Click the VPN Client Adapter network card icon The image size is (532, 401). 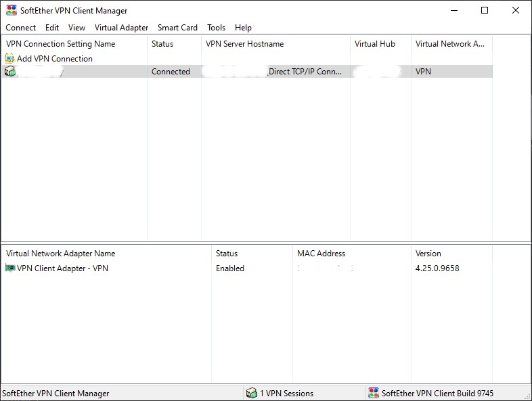[x=10, y=268]
